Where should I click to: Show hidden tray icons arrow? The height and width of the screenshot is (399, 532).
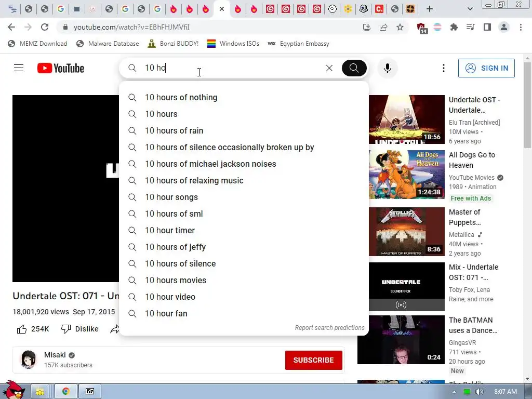tap(454, 392)
